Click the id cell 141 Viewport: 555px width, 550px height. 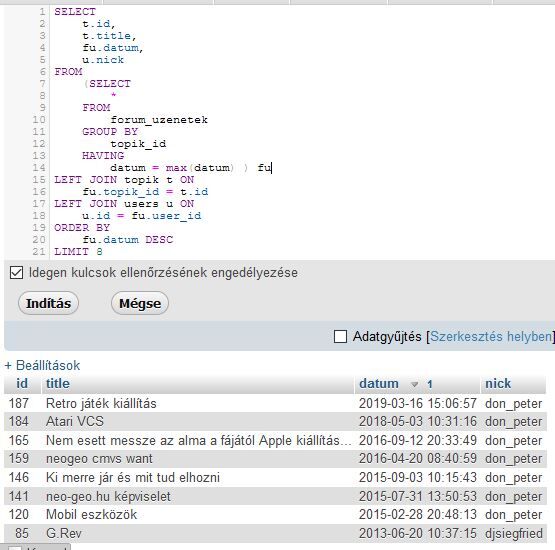point(19,497)
